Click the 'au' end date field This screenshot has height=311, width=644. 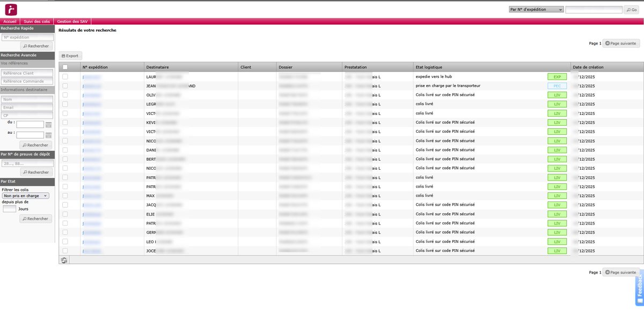30,135
